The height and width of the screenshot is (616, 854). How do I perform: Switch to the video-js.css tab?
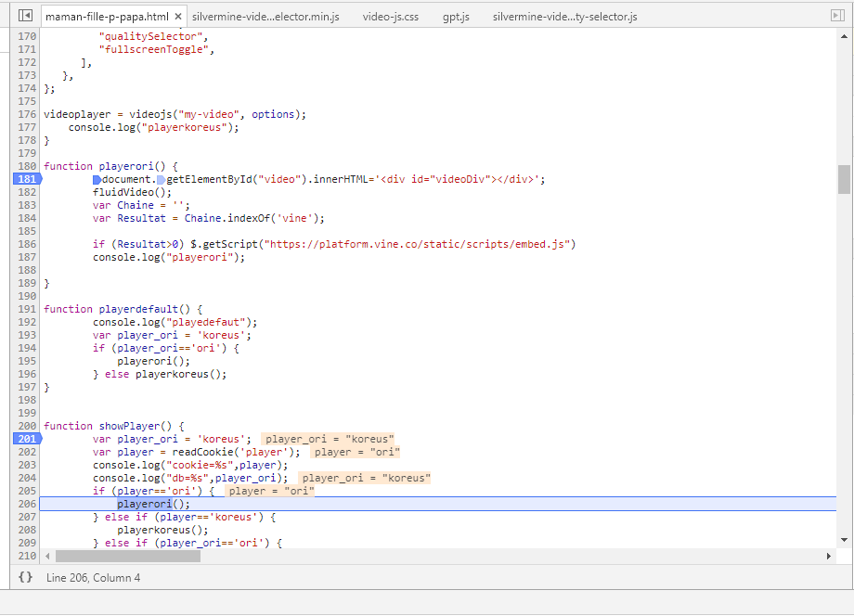coord(391,17)
